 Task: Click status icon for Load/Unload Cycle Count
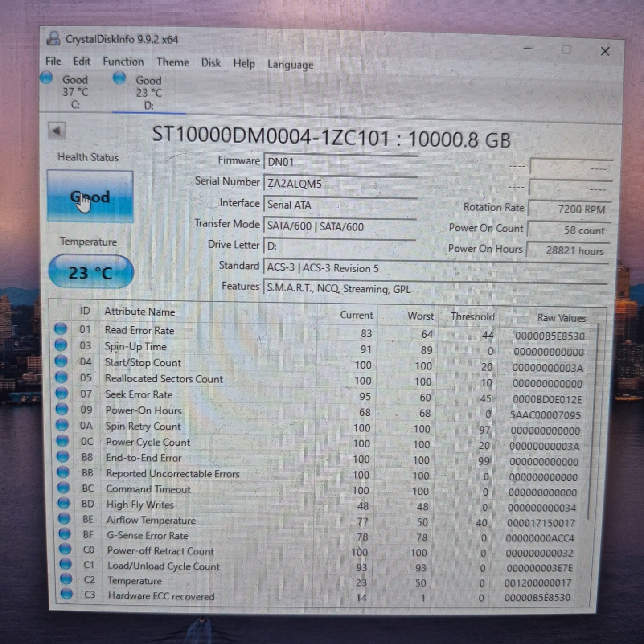click(66, 564)
